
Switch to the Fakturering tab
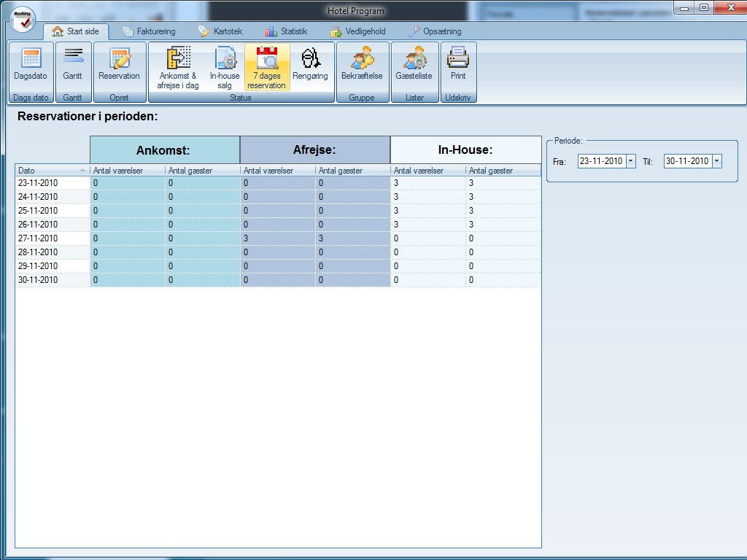pyautogui.click(x=150, y=31)
